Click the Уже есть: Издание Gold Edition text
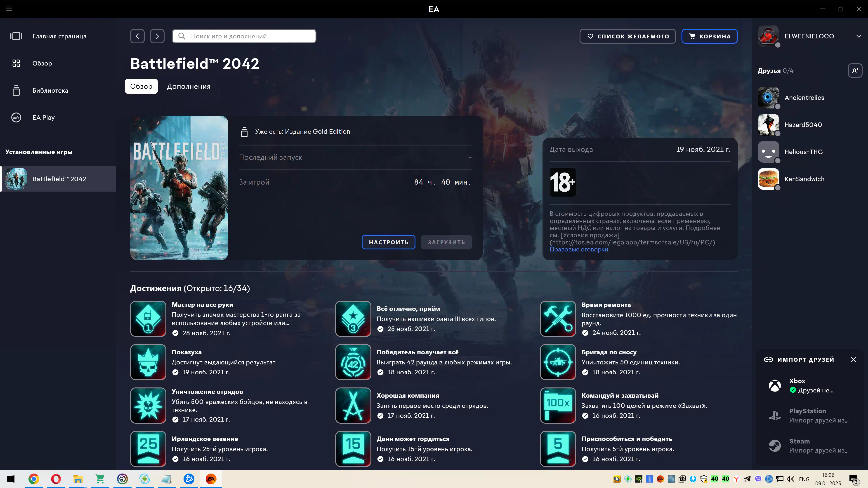 pyautogui.click(x=302, y=132)
